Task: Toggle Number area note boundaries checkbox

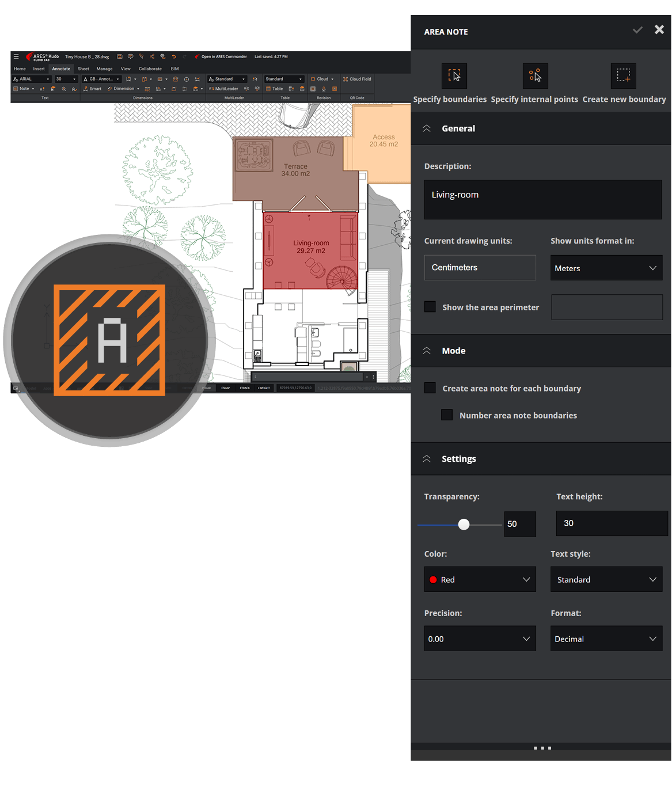Action: click(447, 415)
